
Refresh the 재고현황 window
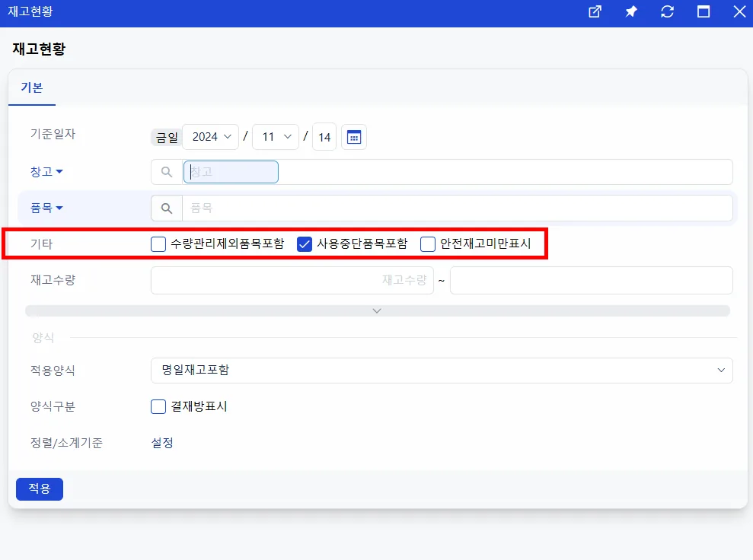pos(668,11)
